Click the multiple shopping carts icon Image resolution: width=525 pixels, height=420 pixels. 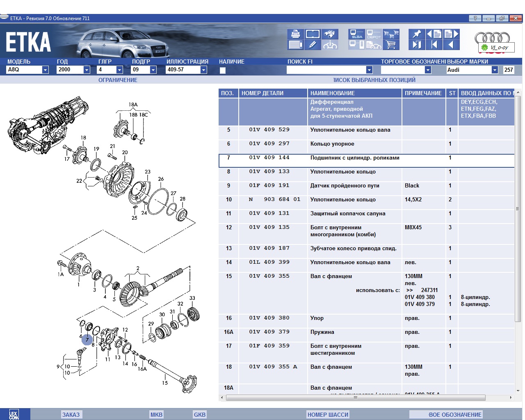point(391,34)
